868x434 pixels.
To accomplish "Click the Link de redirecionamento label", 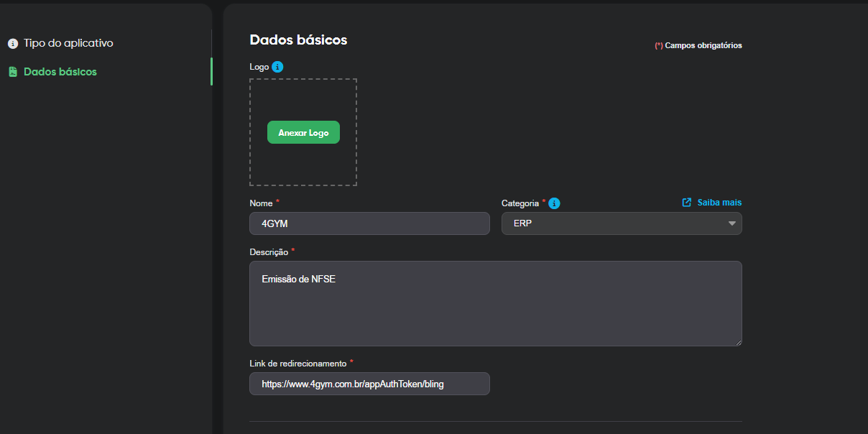I will [297, 364].
